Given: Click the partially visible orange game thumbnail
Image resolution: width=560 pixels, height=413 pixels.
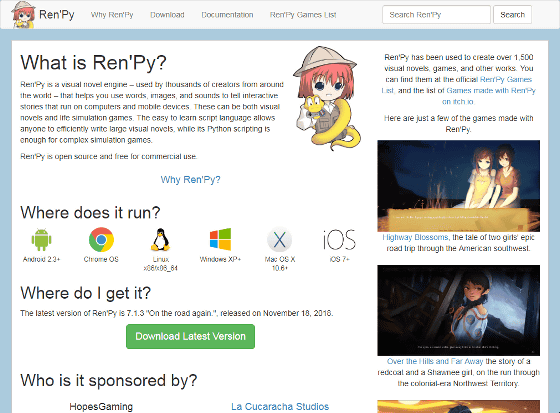Looking at the screenshot, I should (x=459, y=407).
